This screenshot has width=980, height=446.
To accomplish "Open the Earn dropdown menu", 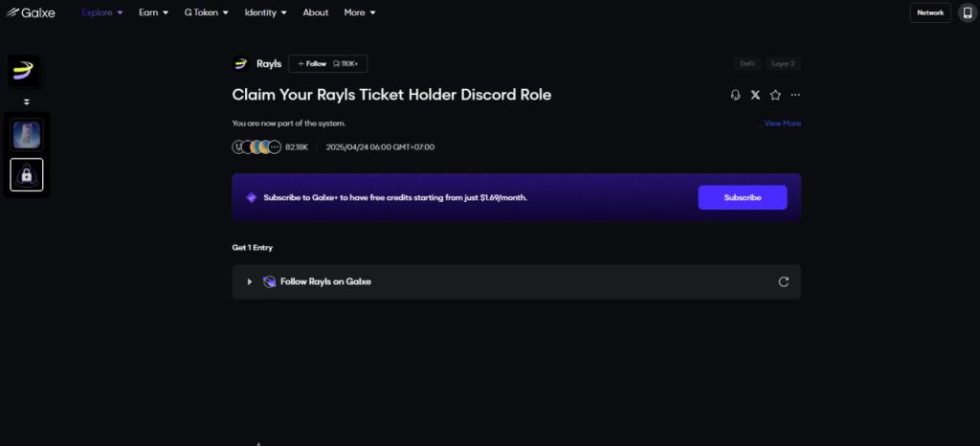I will (x=153, y=12).
